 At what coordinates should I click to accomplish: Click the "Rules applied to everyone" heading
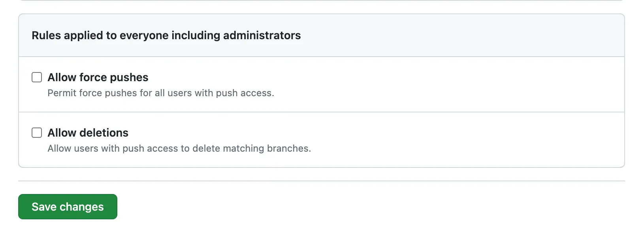(x=166, y=36)
